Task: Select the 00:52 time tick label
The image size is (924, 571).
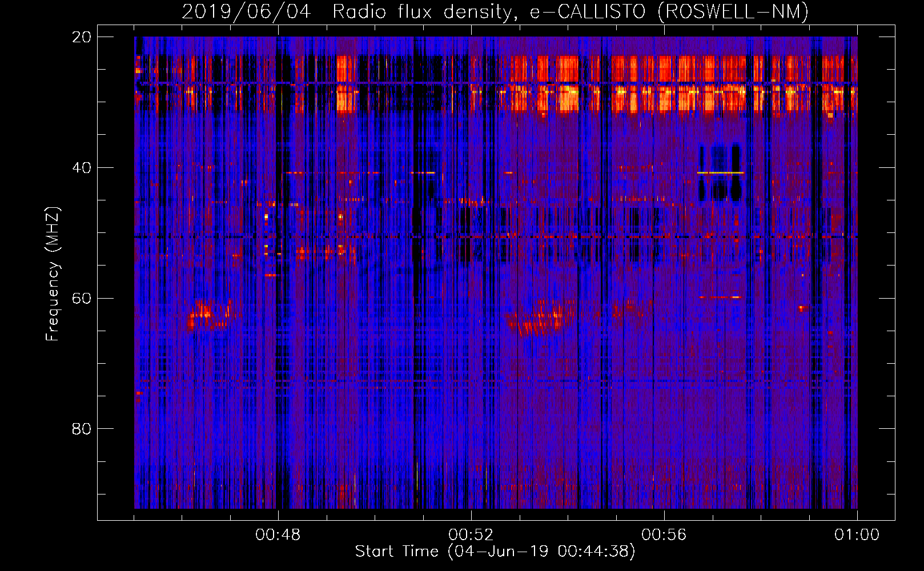Action: (x=471, y=535)
